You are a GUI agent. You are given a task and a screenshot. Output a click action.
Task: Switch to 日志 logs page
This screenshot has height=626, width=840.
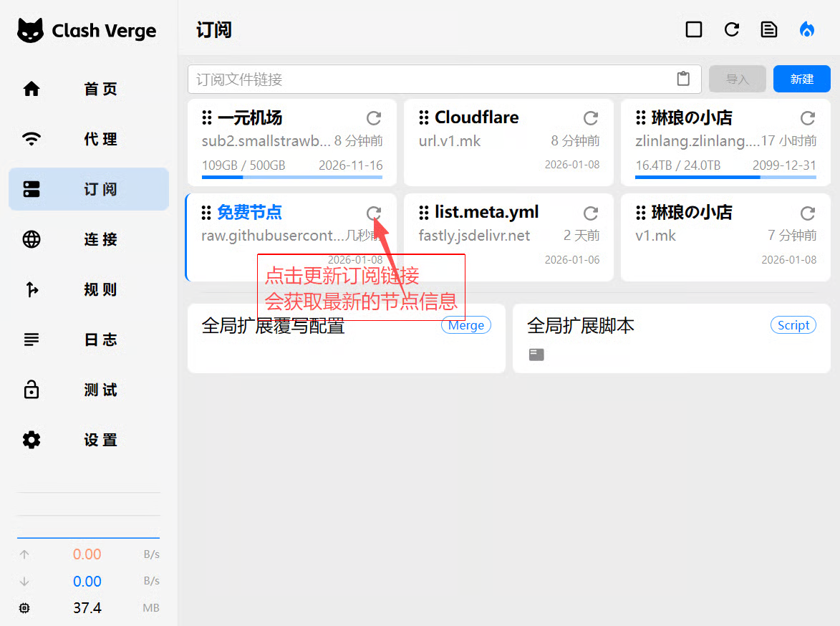click(89, 340)
